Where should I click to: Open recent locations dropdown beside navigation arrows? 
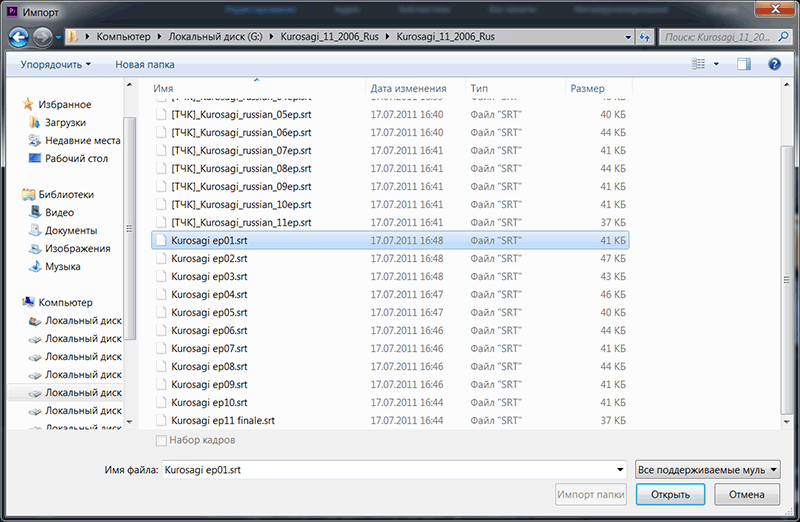(58, 37)
